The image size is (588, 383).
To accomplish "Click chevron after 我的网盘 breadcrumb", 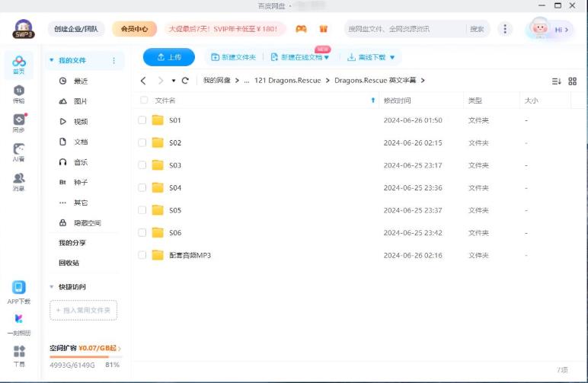I will (237, 80).
